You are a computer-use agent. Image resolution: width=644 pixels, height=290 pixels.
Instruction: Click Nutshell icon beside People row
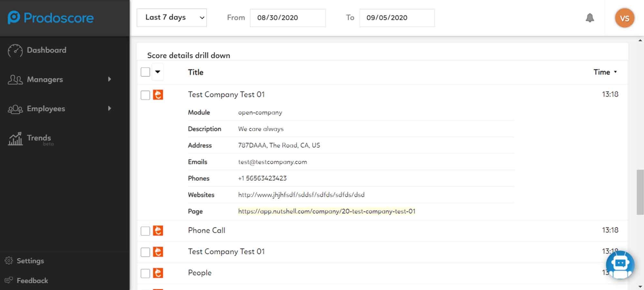click(158, 273)
